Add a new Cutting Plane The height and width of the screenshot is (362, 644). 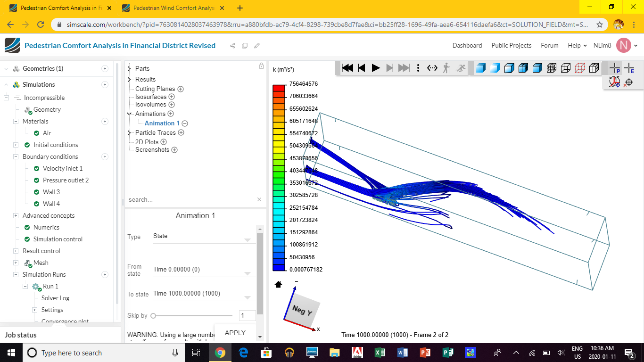coord(181,89)
